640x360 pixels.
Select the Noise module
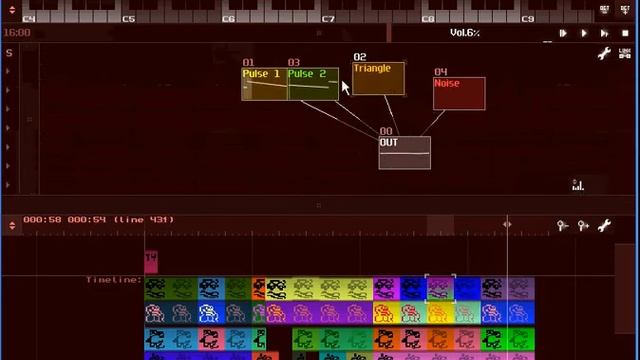459,93
